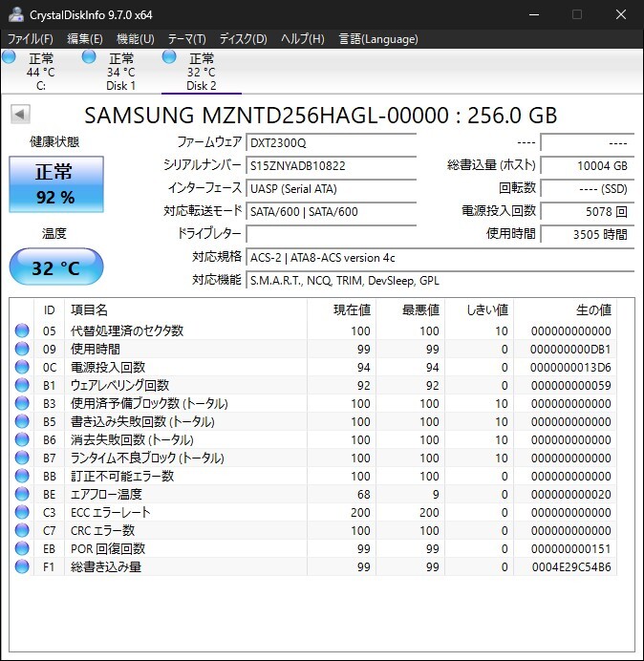This screenshot has width=644, height=661.
Task: Click status orb of row B5 書き込み失敗回数
Action: click(x=22, y=421)
